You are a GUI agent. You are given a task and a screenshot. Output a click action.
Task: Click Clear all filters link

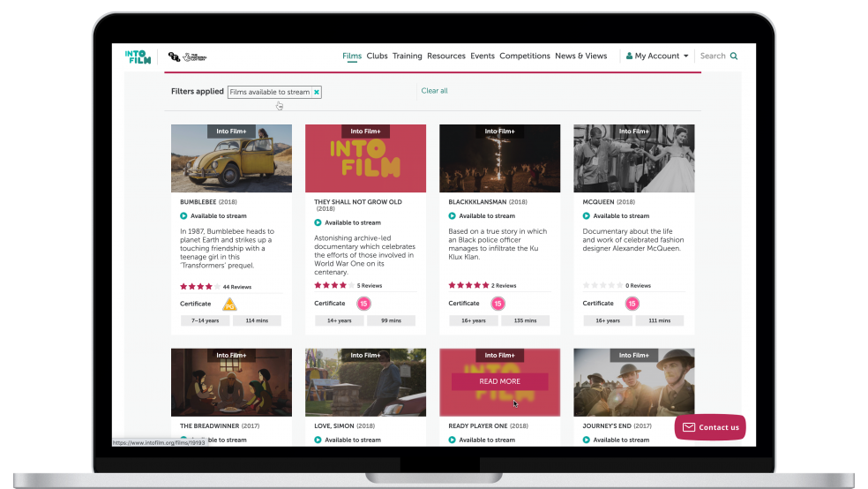click(434, 91)
